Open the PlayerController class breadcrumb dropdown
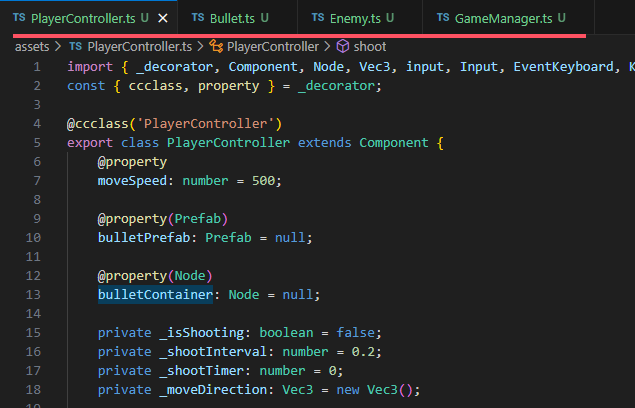Viewport: 635px width, 408px height. (273, 47)
